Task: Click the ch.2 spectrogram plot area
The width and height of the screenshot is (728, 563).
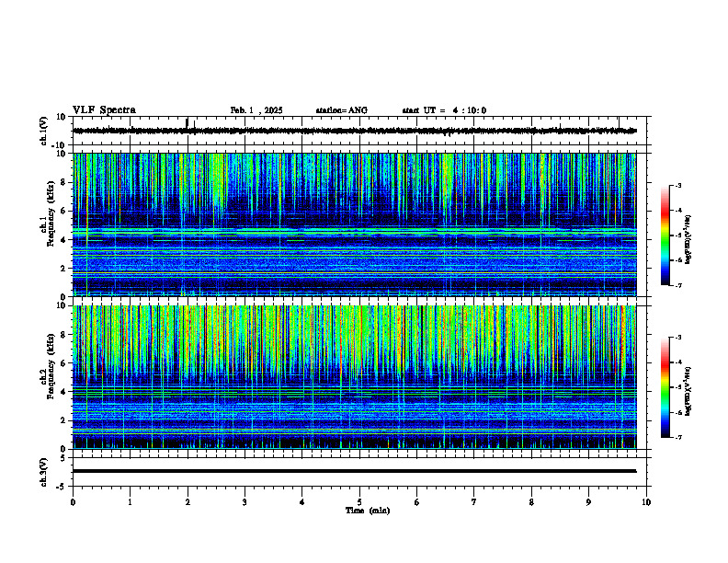Action: (x=354, y=377)
